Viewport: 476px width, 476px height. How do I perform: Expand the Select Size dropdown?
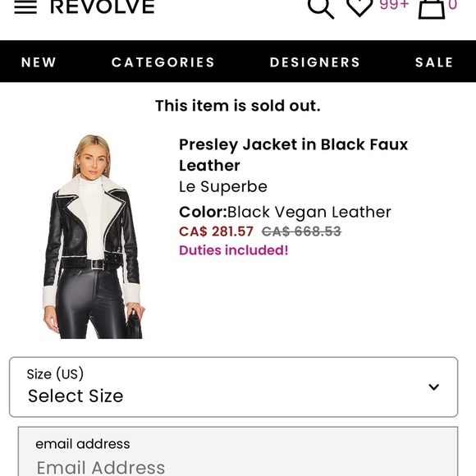click(x=233, y=387)
